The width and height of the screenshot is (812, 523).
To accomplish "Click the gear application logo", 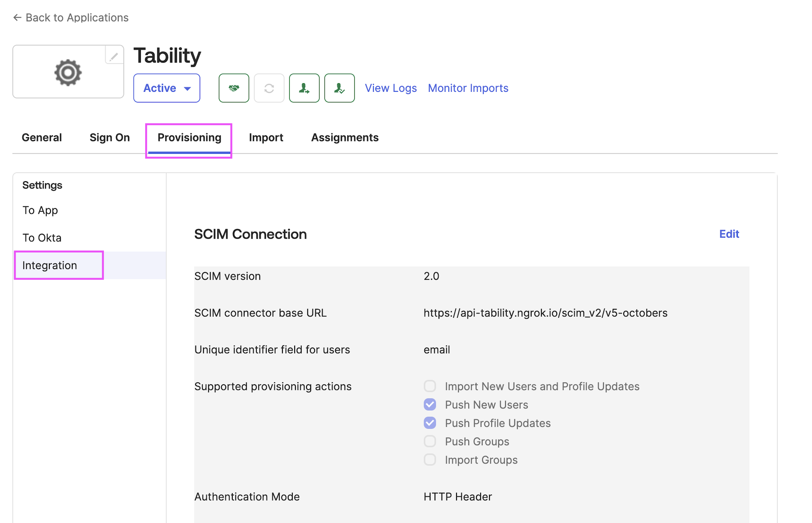I will point(68,73).
